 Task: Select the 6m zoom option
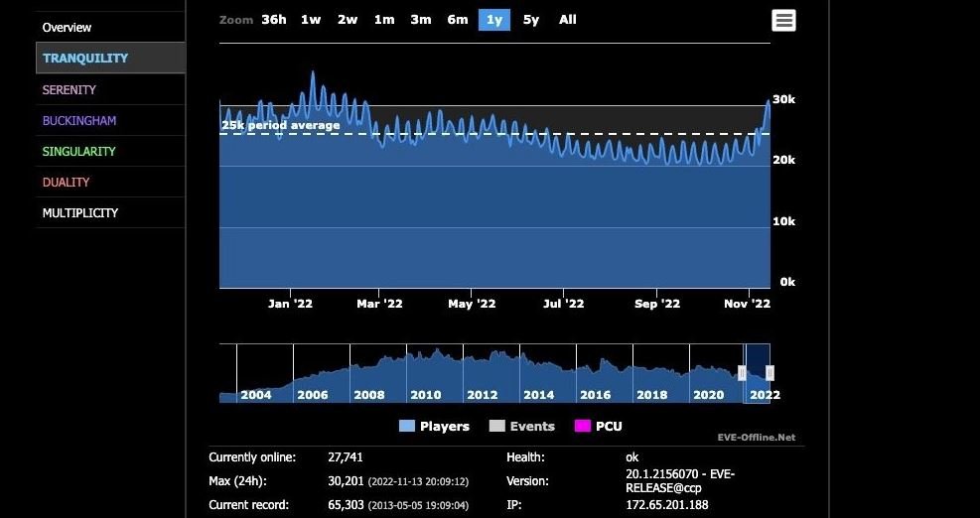458,20
